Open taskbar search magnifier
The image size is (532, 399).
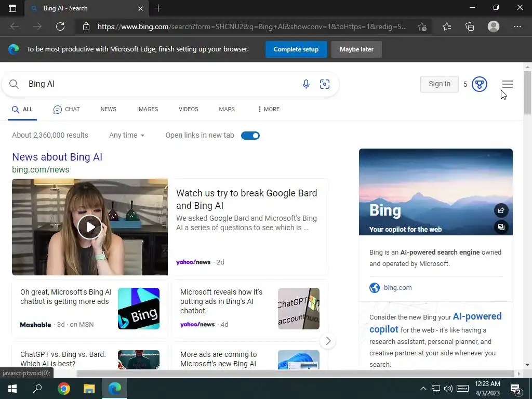[37, 389]
